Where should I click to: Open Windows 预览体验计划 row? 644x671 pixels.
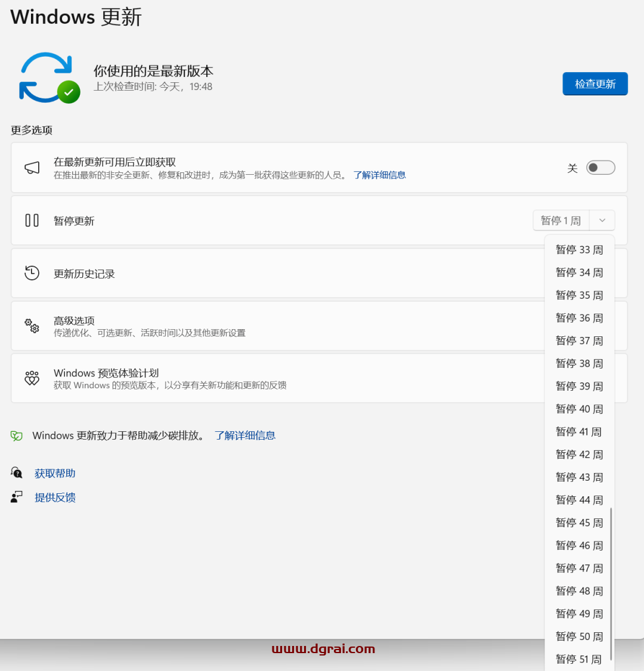319,378
